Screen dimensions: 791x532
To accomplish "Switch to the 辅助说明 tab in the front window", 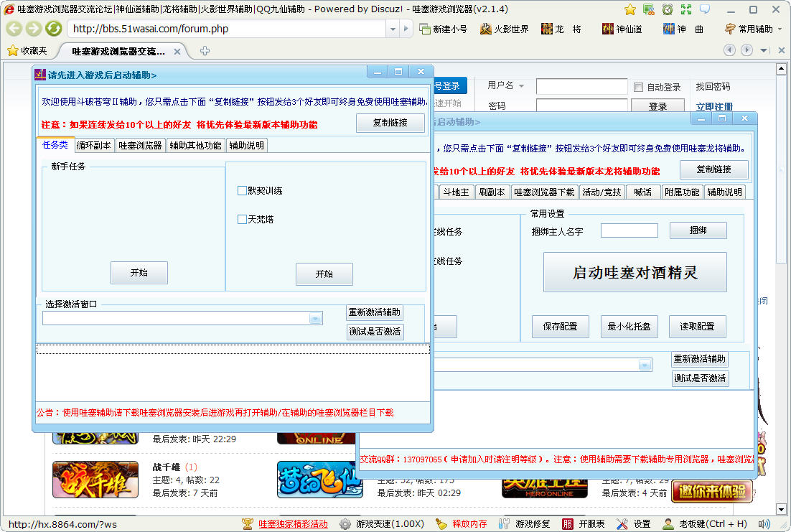I will coord(247,145).
